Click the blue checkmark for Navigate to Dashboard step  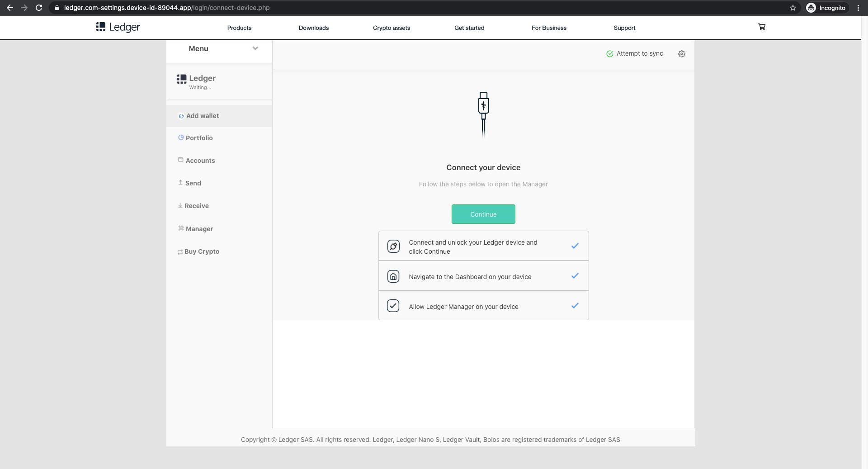575,276
